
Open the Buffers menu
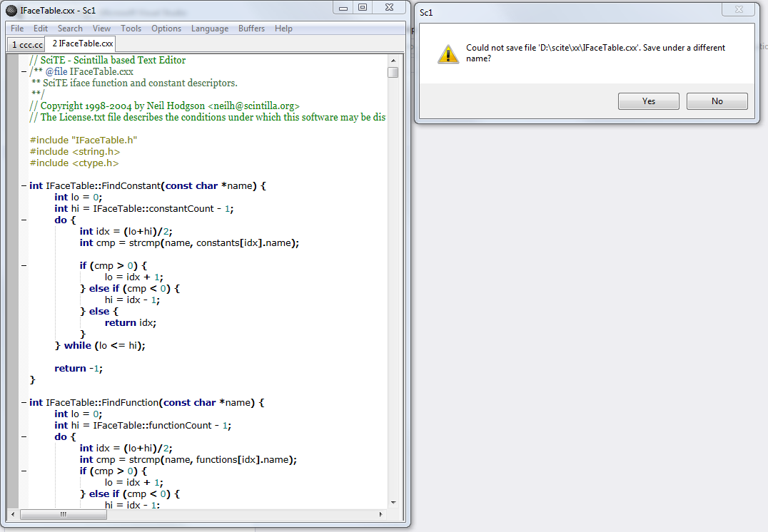[251, 29]
